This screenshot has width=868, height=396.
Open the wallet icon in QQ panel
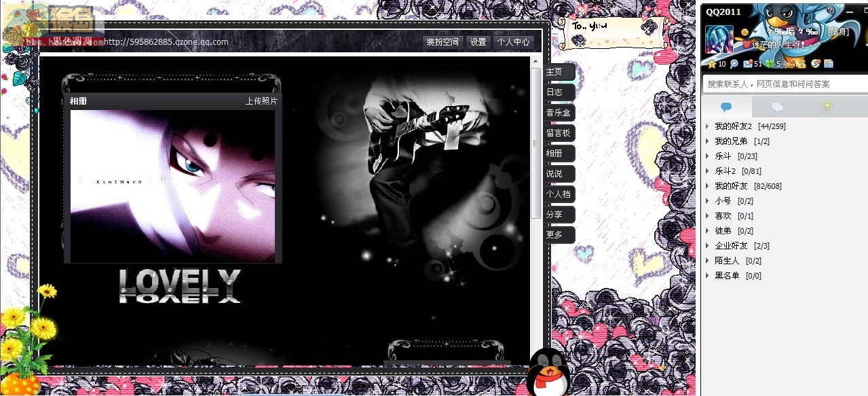(801, 64)
